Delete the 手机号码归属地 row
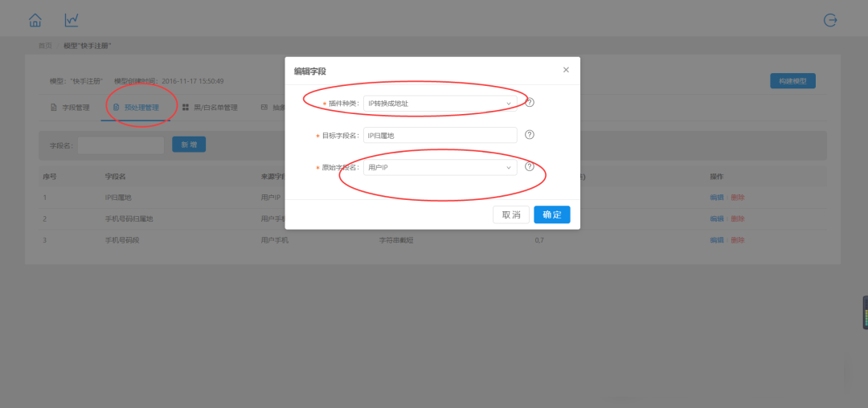 pyautogui.click(x=737, y=218)
